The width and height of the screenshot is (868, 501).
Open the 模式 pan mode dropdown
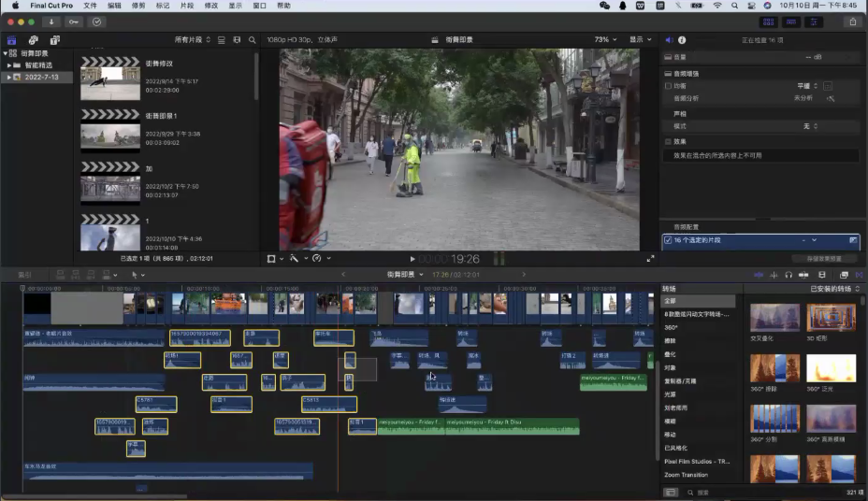click(x=810, y=126)
